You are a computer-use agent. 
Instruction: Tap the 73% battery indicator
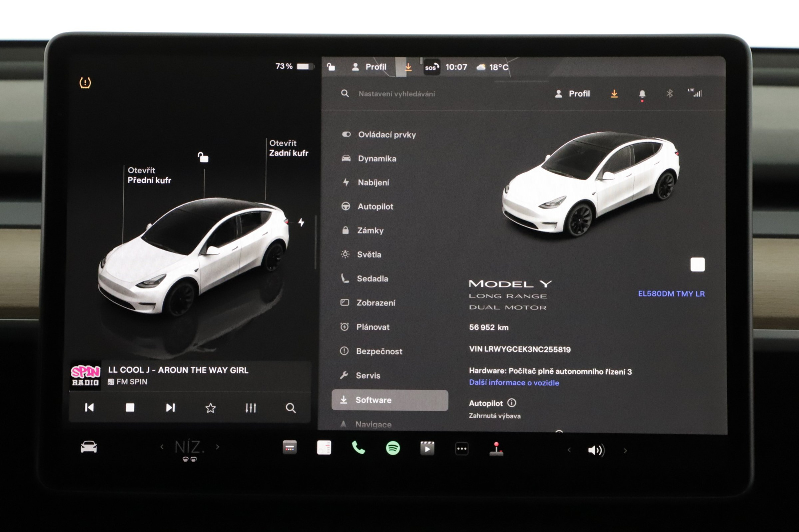pos(294,66)
